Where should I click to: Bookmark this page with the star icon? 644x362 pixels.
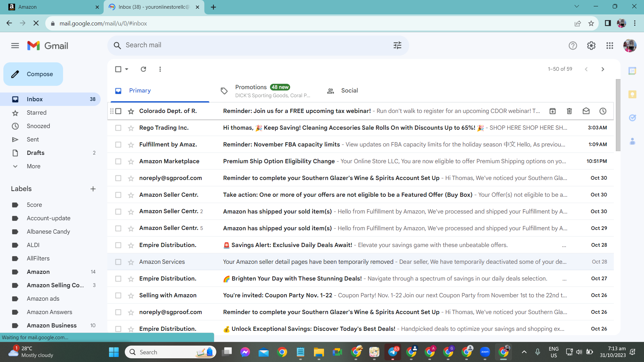pos(591,23)
